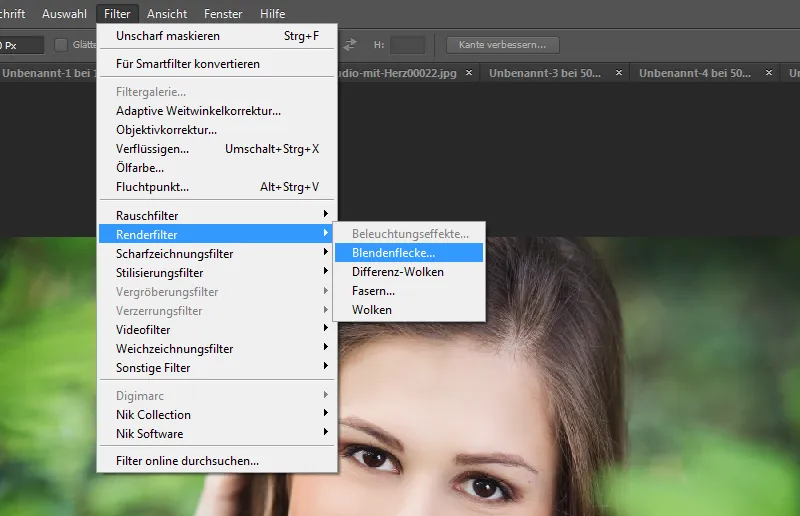Swap width and height arrows icon
The height and width of the screenshot is (516, 800).
coord(349,45)
